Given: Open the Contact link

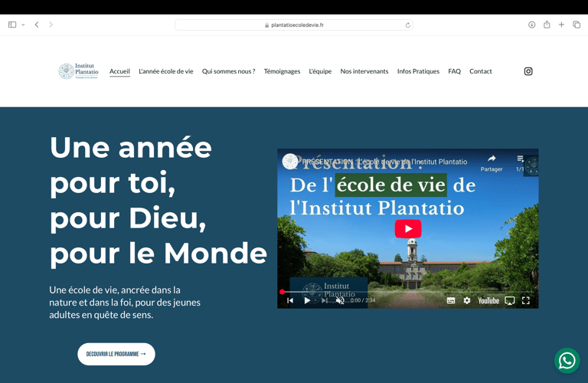Looking at the screenshot, I should pyautogui.click(x=480, y=71).
